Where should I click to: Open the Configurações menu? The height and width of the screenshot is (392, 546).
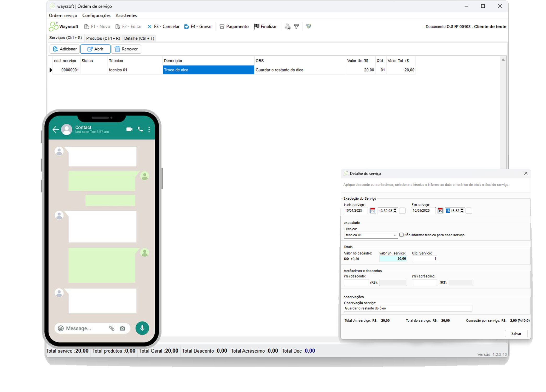96,15
